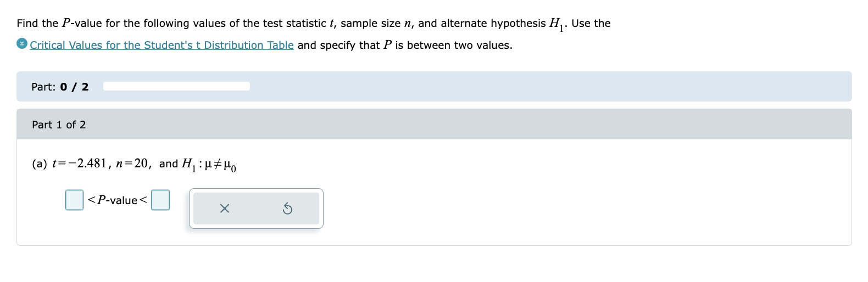The height and width of the screenshot is (282, 868).
Task: Click the H1: μ≠μ0 hypothesis expression
Action: click(x=209, y=164)
